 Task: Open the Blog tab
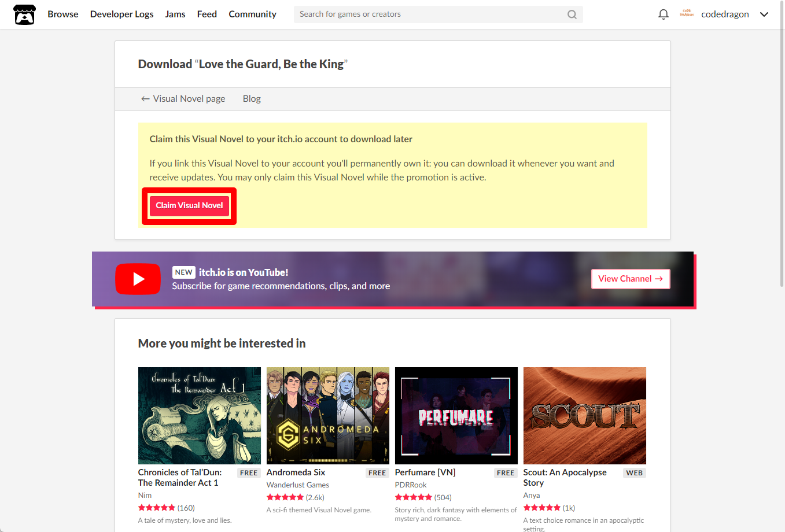pyautogui.click(x=252, y=99)
